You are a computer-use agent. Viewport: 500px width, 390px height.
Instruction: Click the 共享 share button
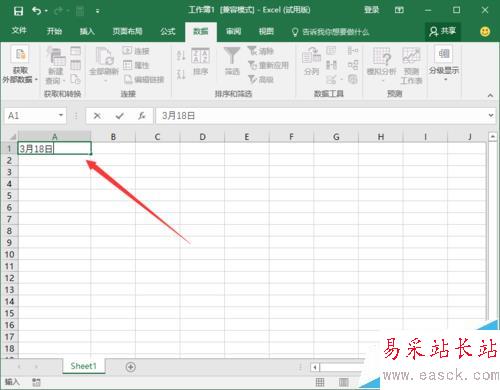(443, 31)
